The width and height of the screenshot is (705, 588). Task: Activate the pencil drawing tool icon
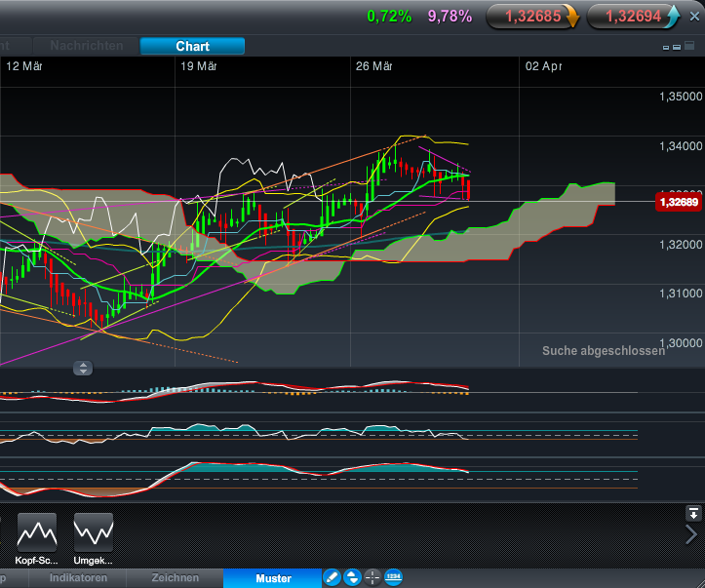(333, 577)
